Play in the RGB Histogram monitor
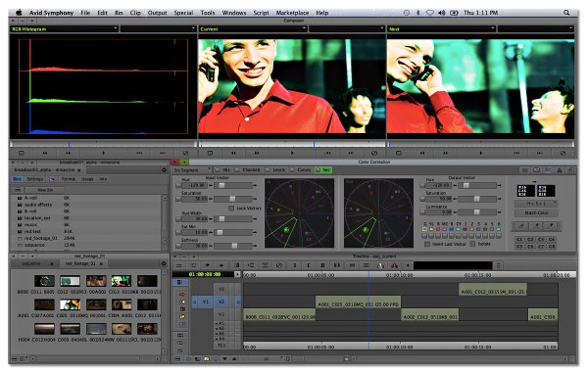Screen dimensions: 588x373 104,153
